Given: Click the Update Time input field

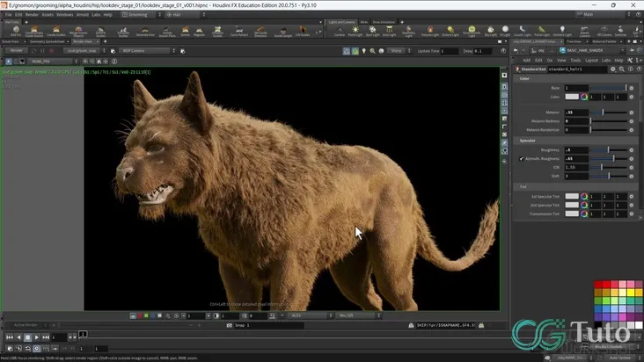Looking at the screenshot, I should pos(450,51).
